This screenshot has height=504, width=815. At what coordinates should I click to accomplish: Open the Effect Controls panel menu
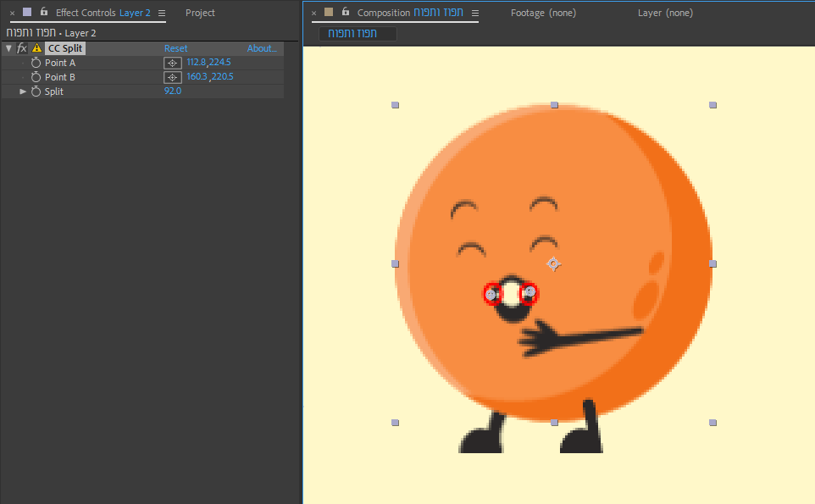[162, 13]
